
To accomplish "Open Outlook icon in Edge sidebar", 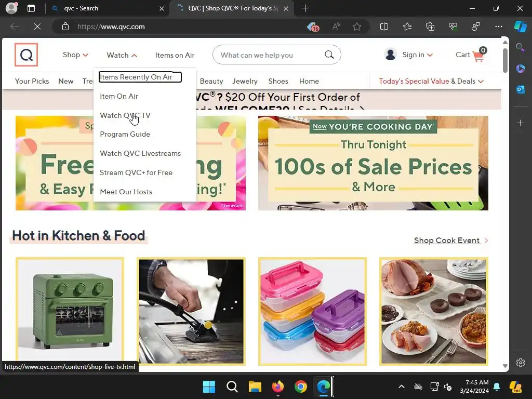I will coord(520,89).
